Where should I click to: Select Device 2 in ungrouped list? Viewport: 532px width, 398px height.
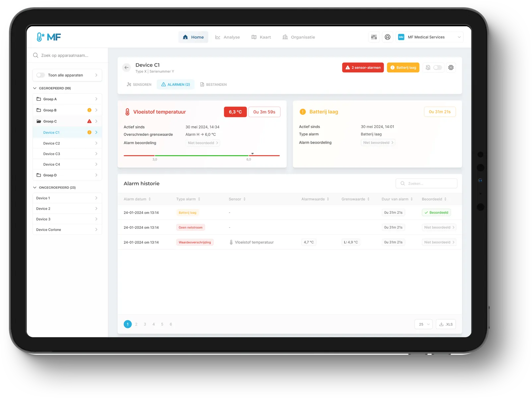pos(67,209)
